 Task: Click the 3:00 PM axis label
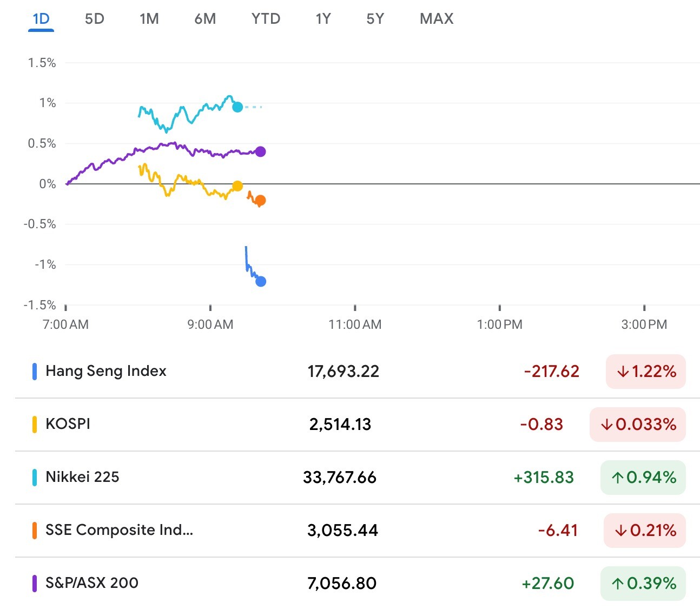(x=644, y=325)
